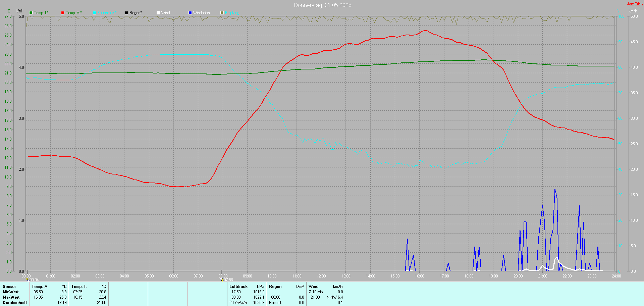Click the 'Regen' column header in table
Screen dimensions: 644x306
click(275, 287)
